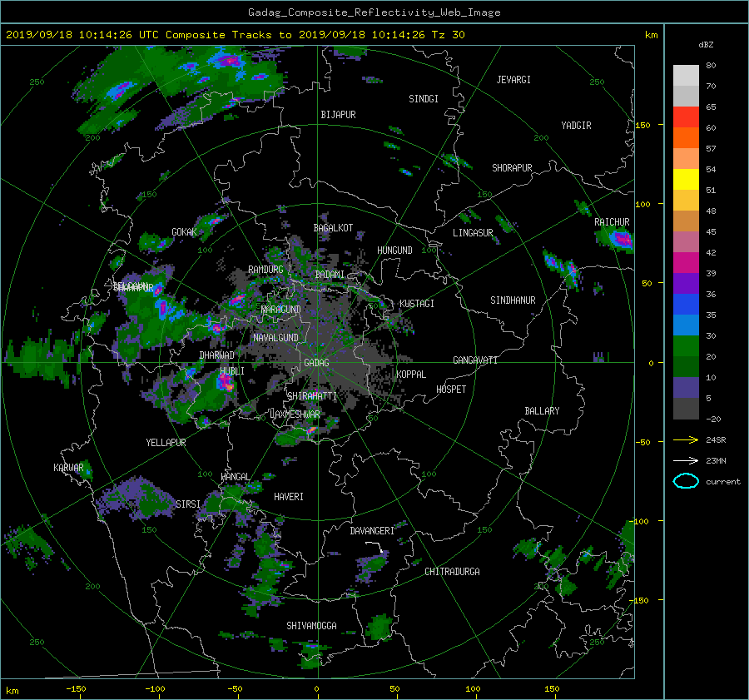
Task: Select the DAVANGERI city label
Action: (x=372, y=531)
